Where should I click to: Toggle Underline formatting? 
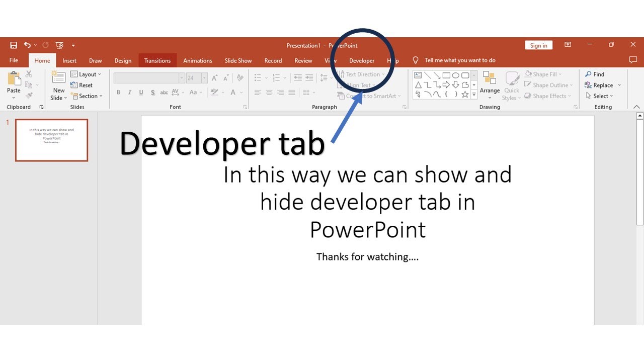coord(141,93)
